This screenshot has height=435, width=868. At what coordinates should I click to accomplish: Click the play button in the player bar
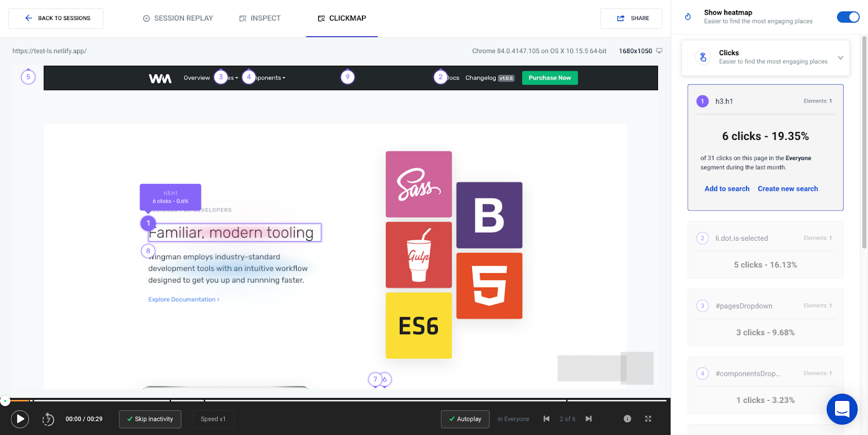(x=20, y=419)
